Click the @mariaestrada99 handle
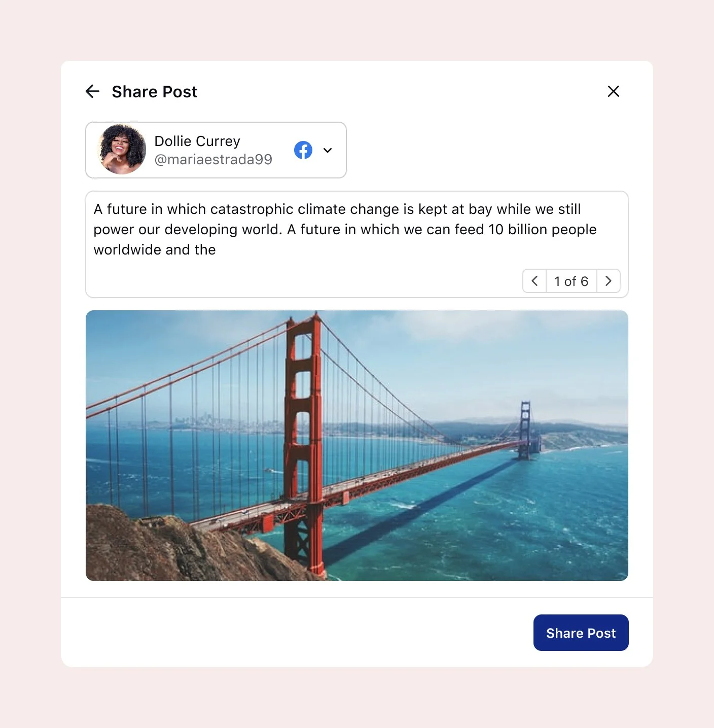714x728 pixels. pos(213,159)
